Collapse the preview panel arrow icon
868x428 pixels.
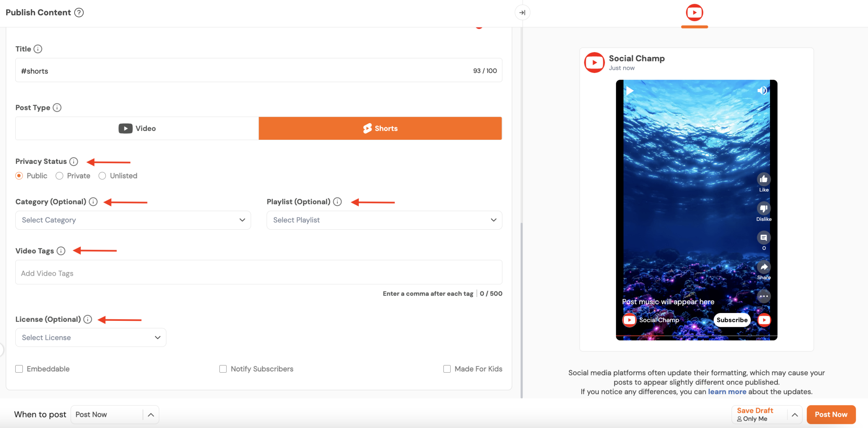(522, 13)
